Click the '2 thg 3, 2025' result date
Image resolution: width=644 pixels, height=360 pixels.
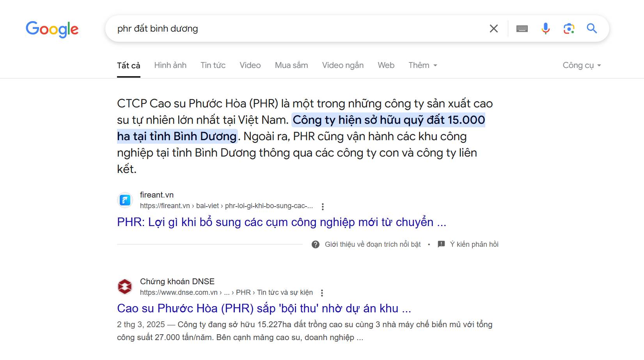[141, 324]
